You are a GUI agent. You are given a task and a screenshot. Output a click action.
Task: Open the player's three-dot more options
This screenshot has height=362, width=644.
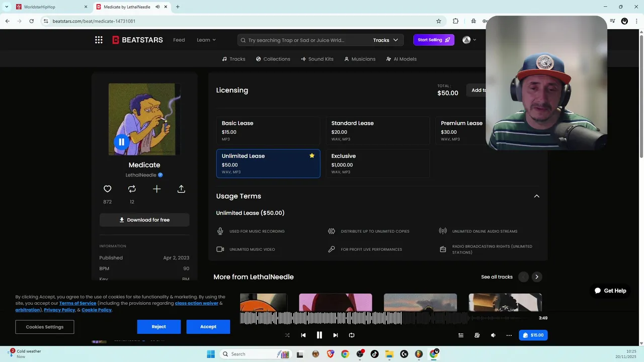point(509,335)
